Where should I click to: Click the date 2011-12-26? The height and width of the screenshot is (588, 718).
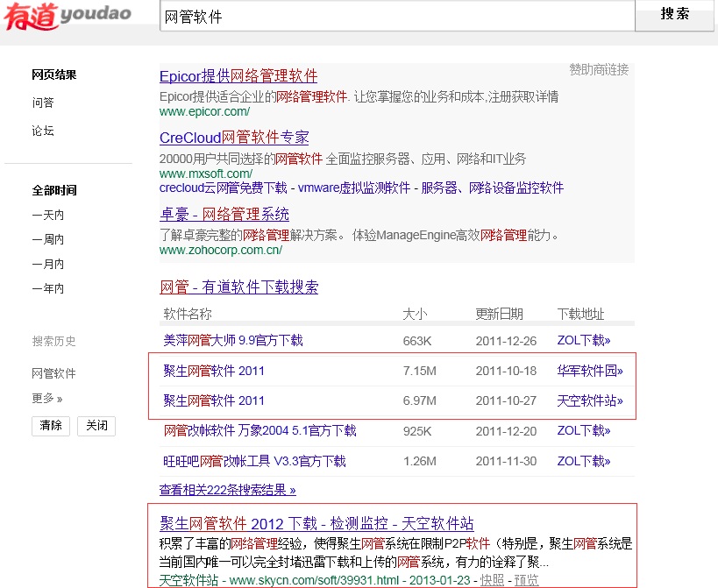point(506,341)
